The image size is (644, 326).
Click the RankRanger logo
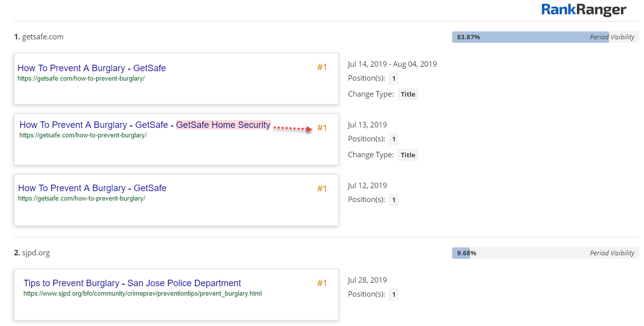coord(584,9)
